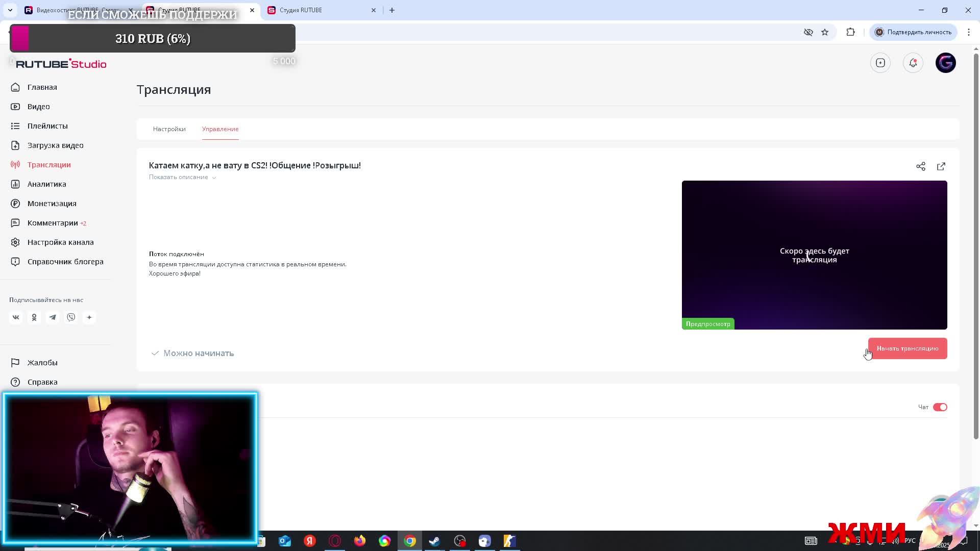
Task: Expand Показать описание
Action: tap(182, 177)
